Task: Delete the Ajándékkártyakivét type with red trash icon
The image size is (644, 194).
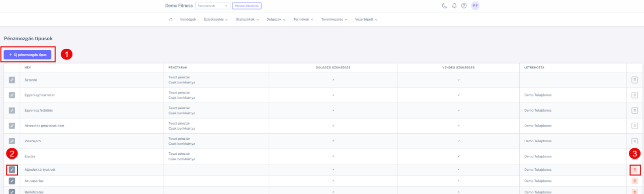Action: pos(634,170)
